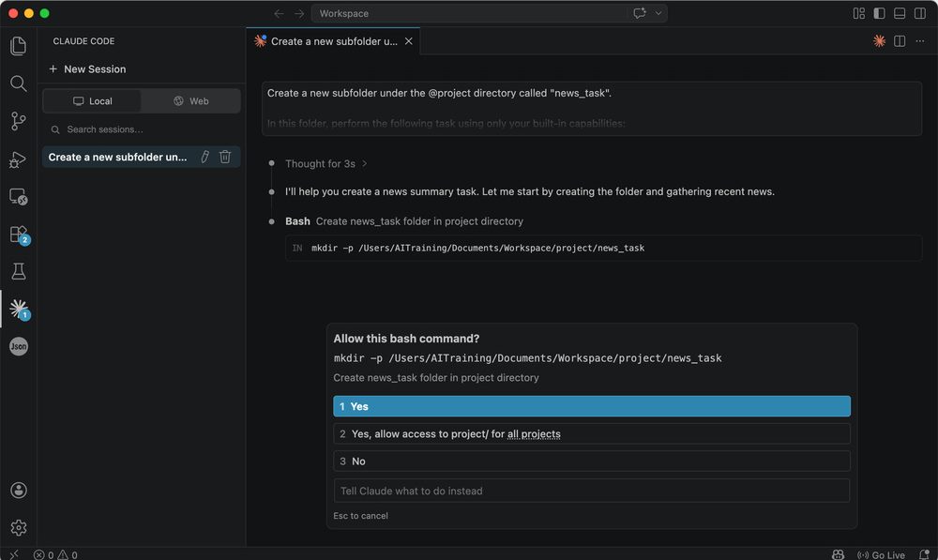
Task: Open the Copilot chat dropdown arrow in title bar
Action: (659, 13)
